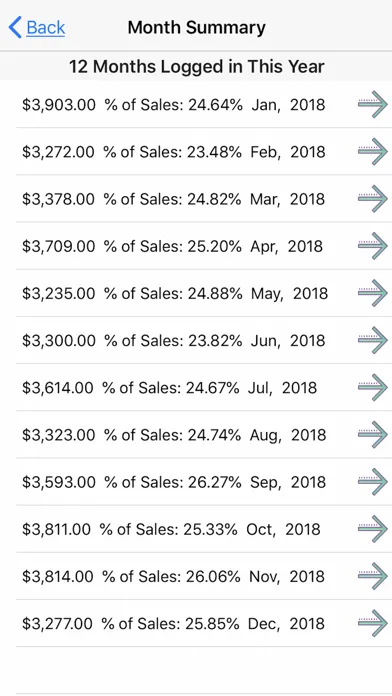Click arrow icon beside Oct, 2018
The image size is (392, 696).
click(373, 529)
